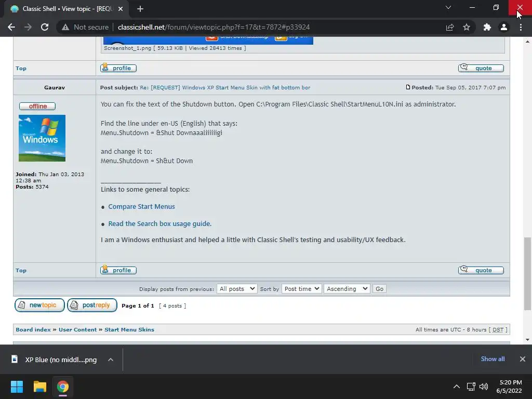The height and width of the screenshot is (399, 532).
Task: Bookmark this page with the star icon
Action: (467, 27)
